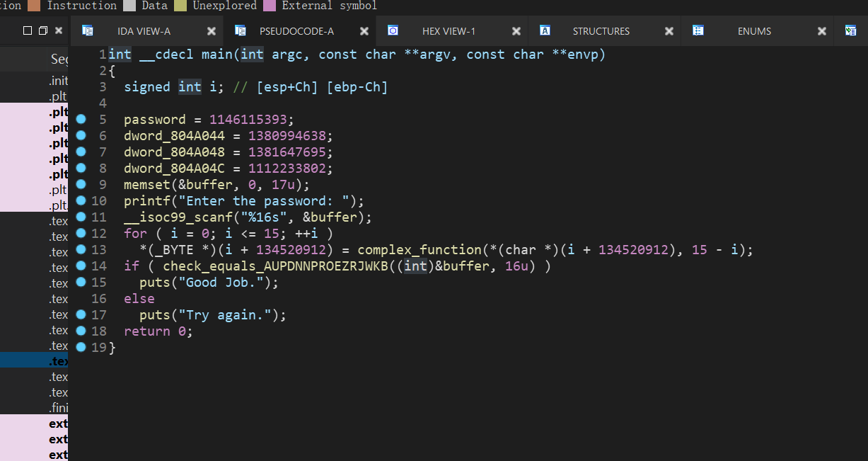868x461 pixels.
Task: Click the value 1112233802
Action: click(x=287, y=168)
